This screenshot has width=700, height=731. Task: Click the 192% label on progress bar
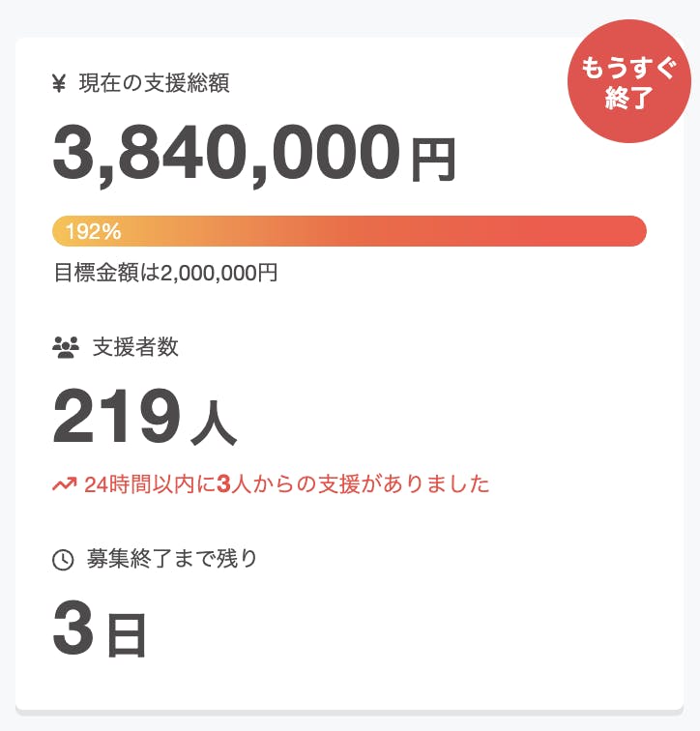(93, 231)
